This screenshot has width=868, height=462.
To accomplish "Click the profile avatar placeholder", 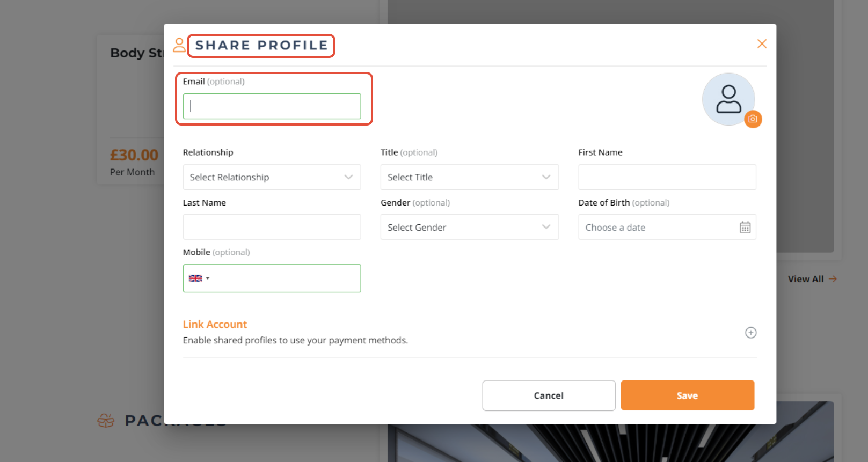I will pyautogui.click(x=728, y=99).
